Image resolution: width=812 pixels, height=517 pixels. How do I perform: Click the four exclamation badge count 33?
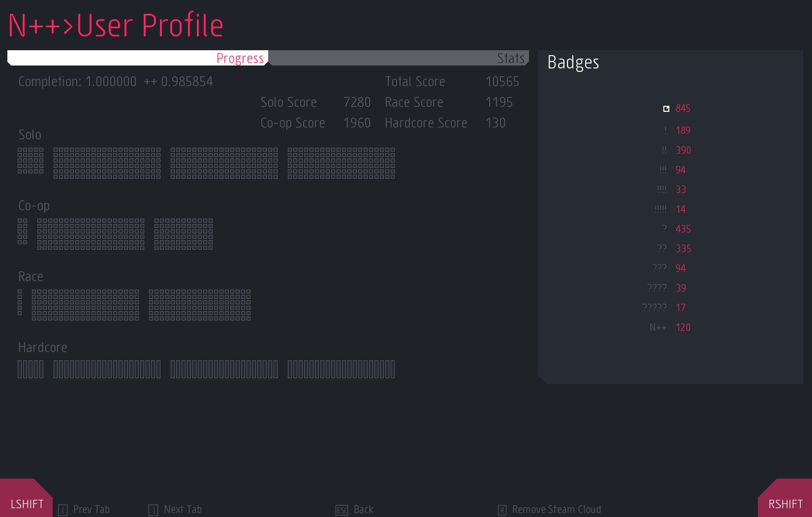[x=681, y=190]
